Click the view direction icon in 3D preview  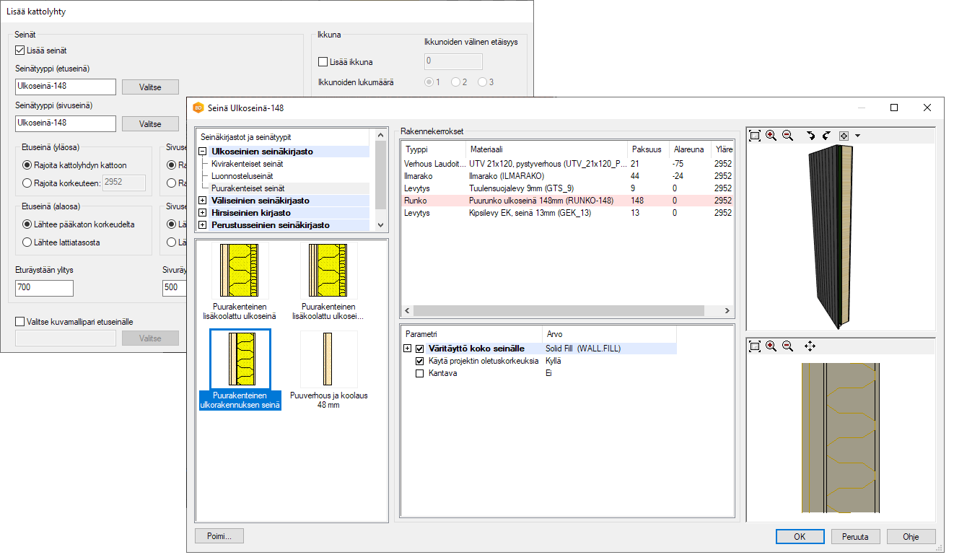[843, 136]
